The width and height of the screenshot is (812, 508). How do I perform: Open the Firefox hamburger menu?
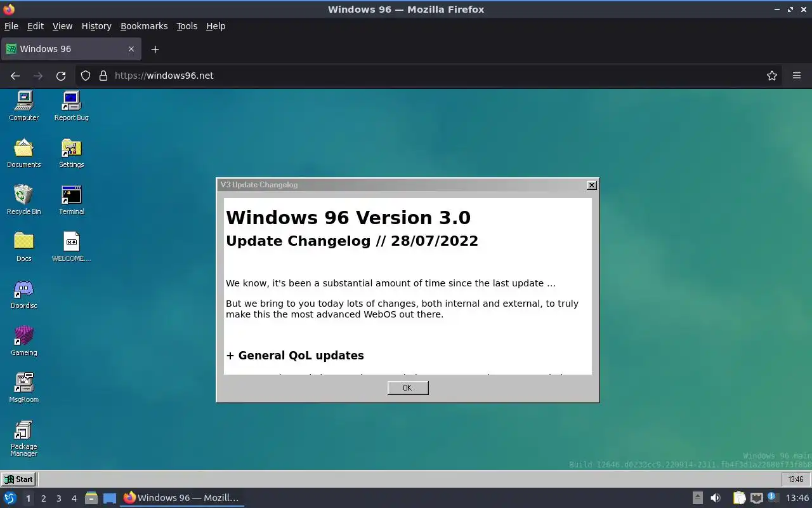(x=797, y=76)
